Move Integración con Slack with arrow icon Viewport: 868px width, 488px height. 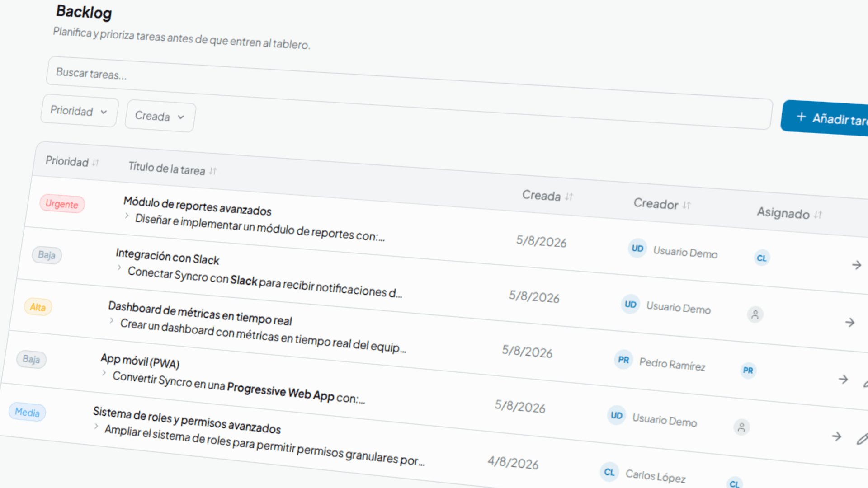click(850, 322)
